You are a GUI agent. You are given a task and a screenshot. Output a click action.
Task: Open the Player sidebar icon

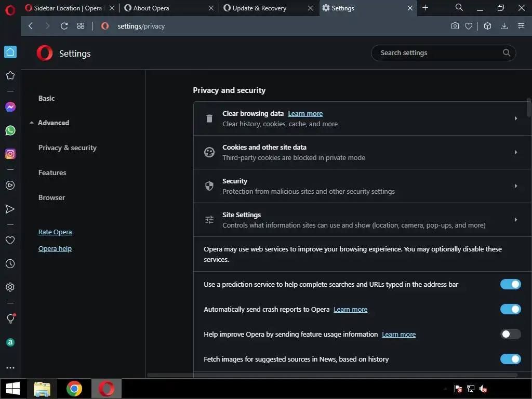[x=10, y=185]
